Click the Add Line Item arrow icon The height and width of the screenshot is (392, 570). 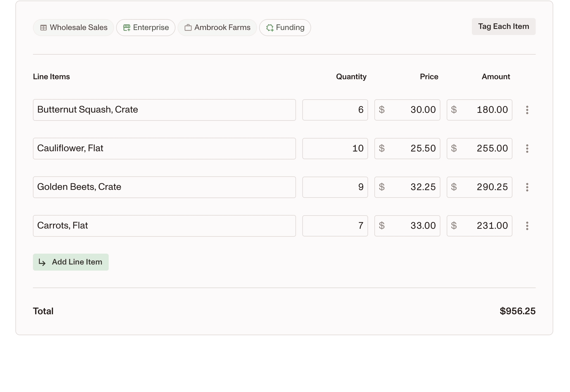(x=42, y=262)
